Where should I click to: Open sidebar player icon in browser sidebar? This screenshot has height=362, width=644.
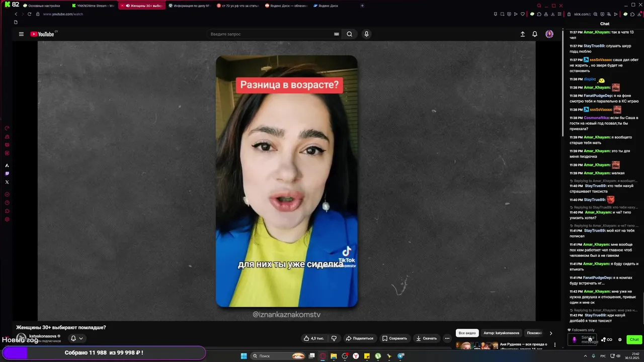pos(7,194)
